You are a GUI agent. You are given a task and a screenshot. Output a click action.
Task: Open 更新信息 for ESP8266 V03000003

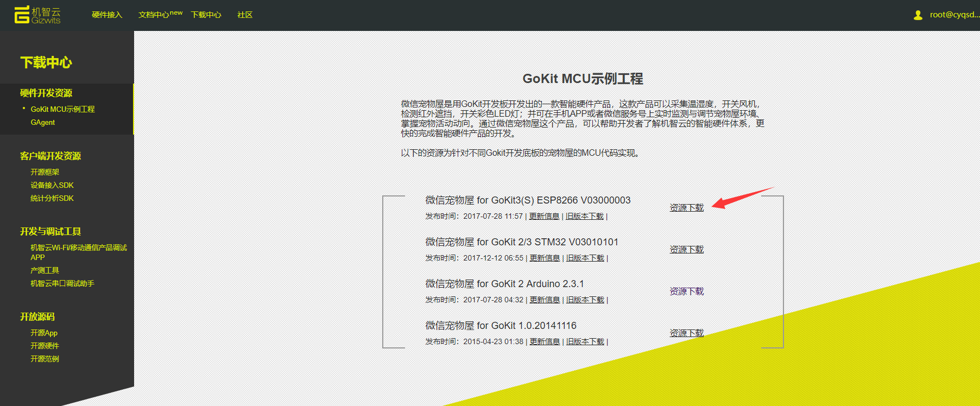(x=545, y=216)
